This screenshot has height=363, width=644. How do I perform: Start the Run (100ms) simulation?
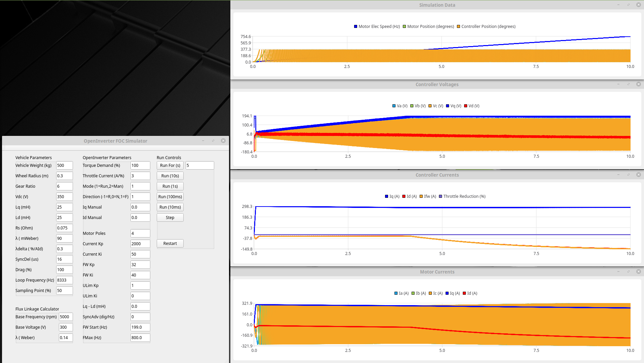click(170, 197)
